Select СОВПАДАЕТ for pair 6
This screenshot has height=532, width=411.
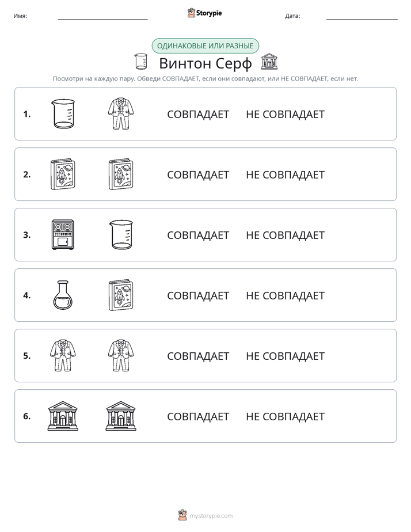(x=198, y=416)
